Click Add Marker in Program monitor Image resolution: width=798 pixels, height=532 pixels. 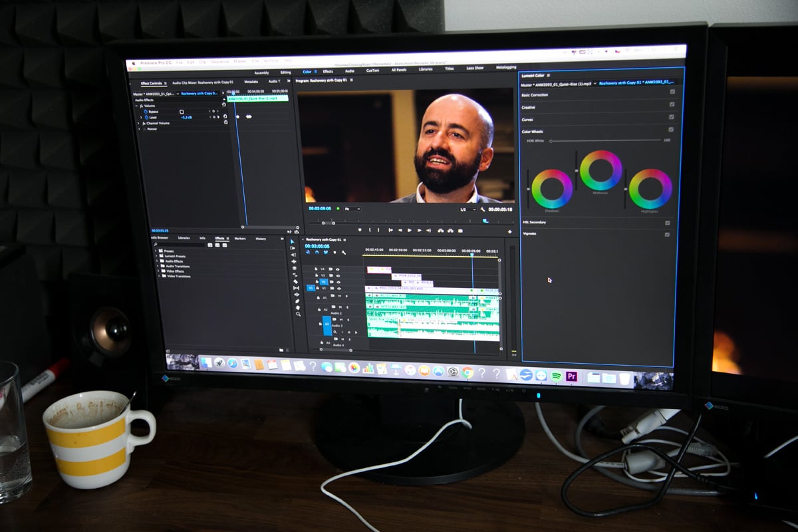pyautogui.click(x=360, y=230)
